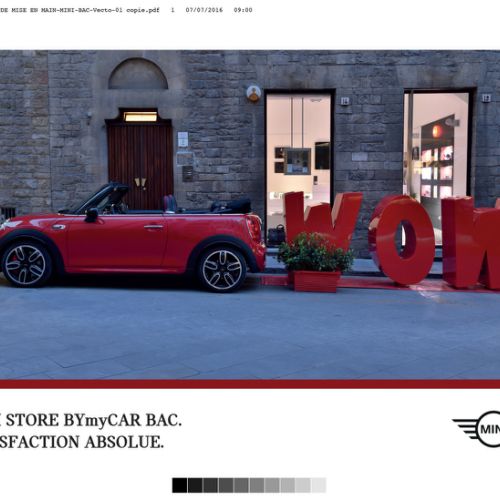Select the lightest gray swatch in the strip

tap(318, 485)
